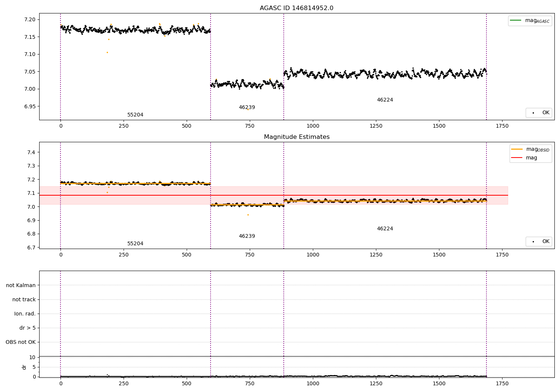Click the 7.05 y-tick label

(30, 72)
